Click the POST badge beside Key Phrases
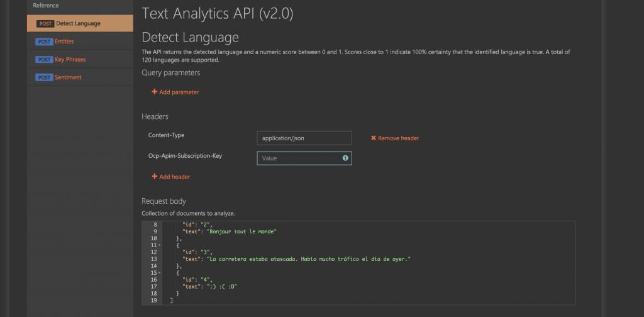The height and width of the screenshot is (317, 644). click(x=44, y=59)
